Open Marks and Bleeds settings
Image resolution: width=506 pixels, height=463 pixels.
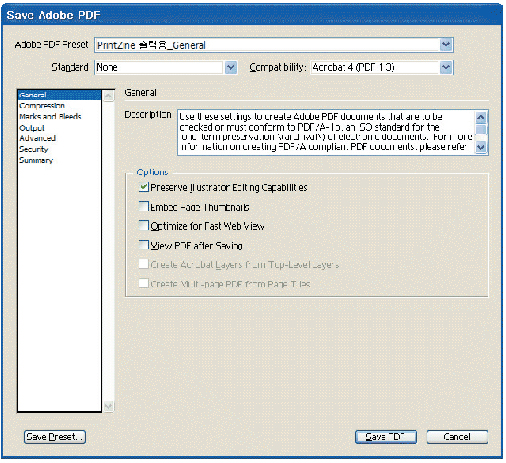50,116
